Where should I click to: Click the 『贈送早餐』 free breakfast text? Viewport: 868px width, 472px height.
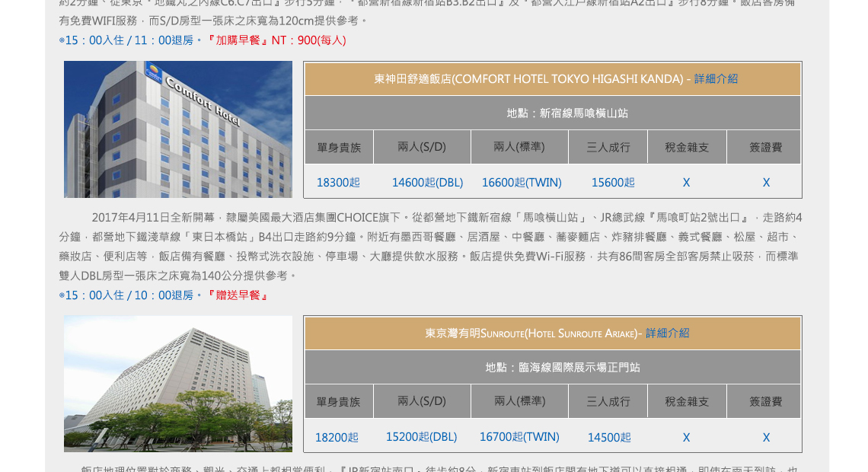tap(238, 295)
